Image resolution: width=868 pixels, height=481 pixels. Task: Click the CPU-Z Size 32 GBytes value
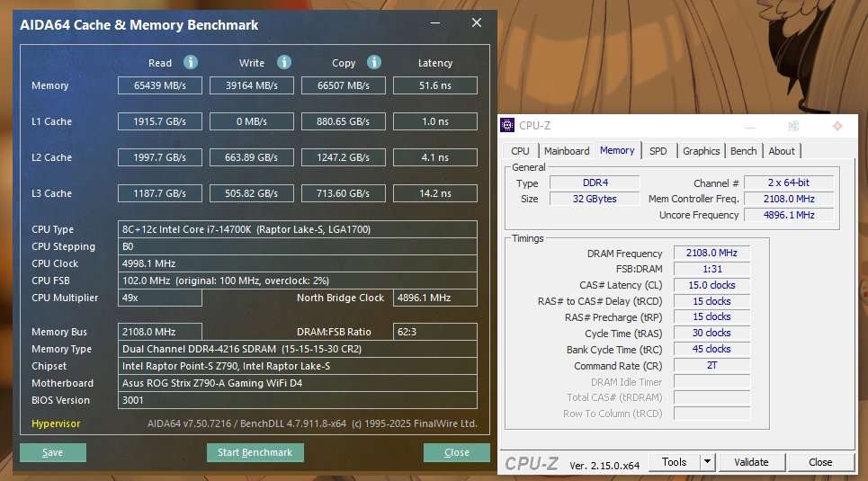(595, 199)
